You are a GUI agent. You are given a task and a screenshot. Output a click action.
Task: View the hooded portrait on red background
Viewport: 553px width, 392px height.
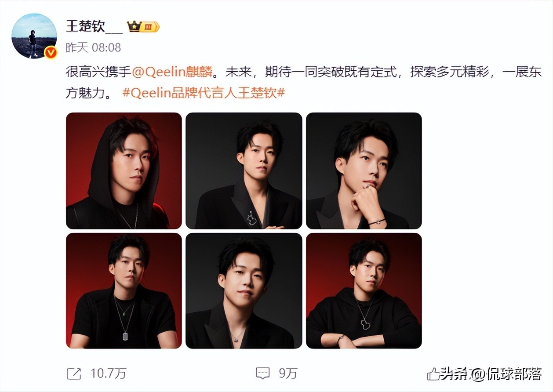pos(124,171)
